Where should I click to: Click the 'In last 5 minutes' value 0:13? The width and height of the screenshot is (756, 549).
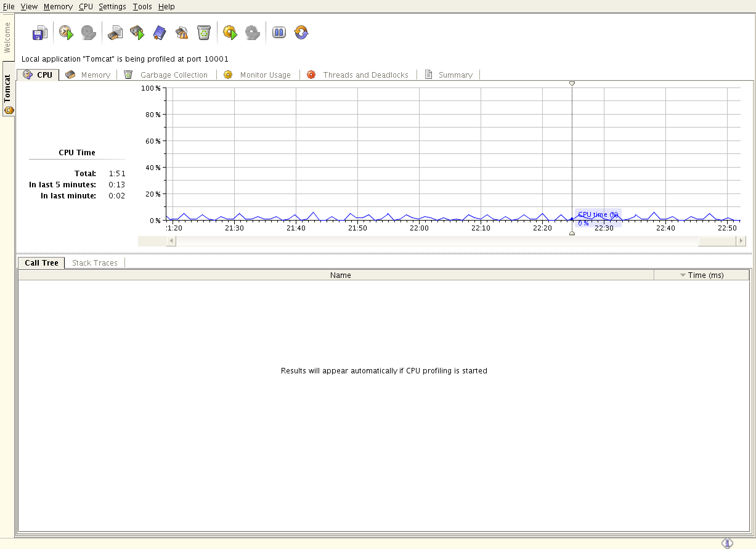point(117,185)
